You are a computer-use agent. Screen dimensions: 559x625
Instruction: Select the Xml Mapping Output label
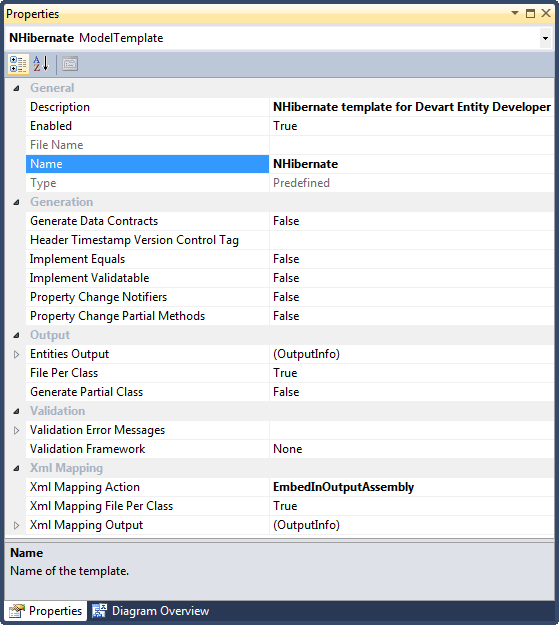(x=87, y=525)
